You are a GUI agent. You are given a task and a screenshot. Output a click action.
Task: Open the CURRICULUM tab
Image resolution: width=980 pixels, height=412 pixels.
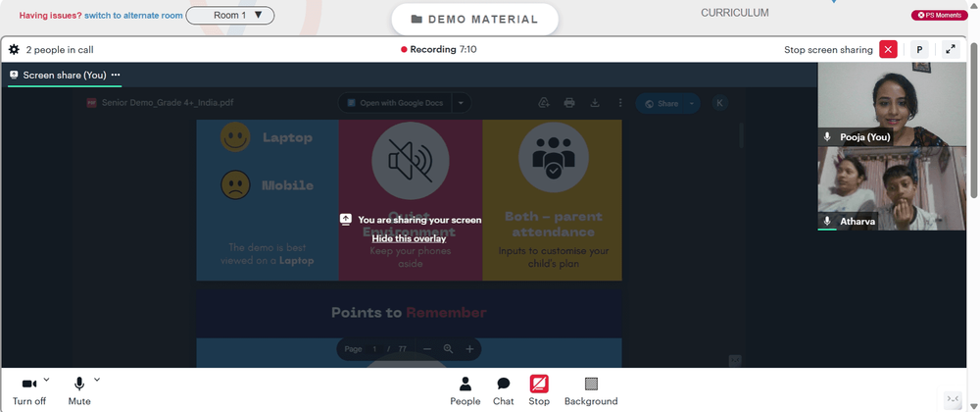[734, 13]
